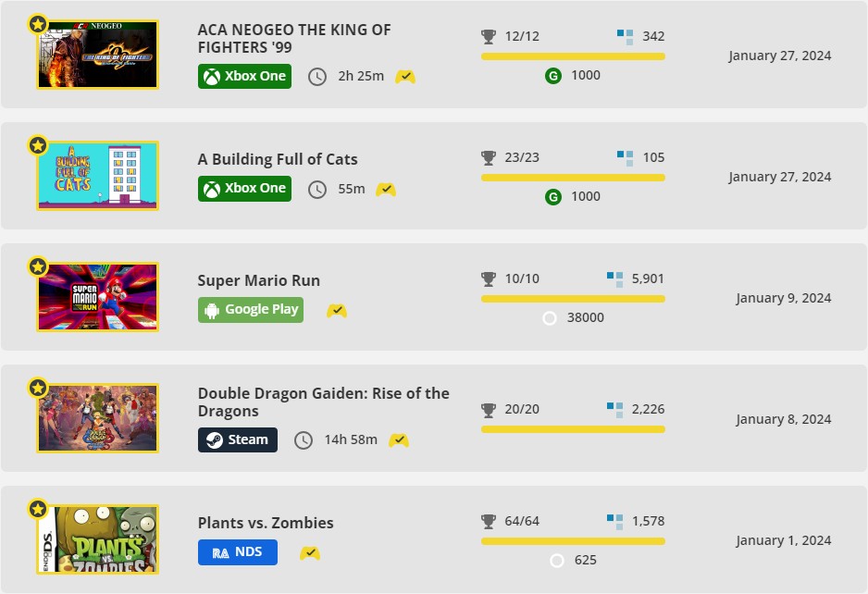Click the Steam platform badge

point(238,440)
